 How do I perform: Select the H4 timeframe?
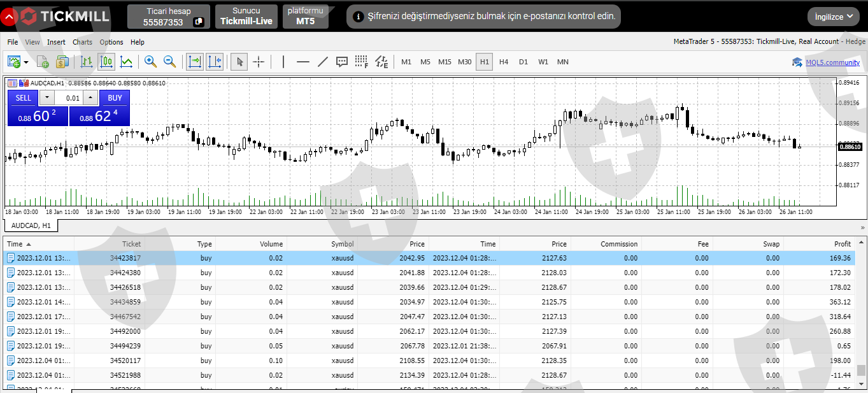pyautogui.click(x=504, y=62)
